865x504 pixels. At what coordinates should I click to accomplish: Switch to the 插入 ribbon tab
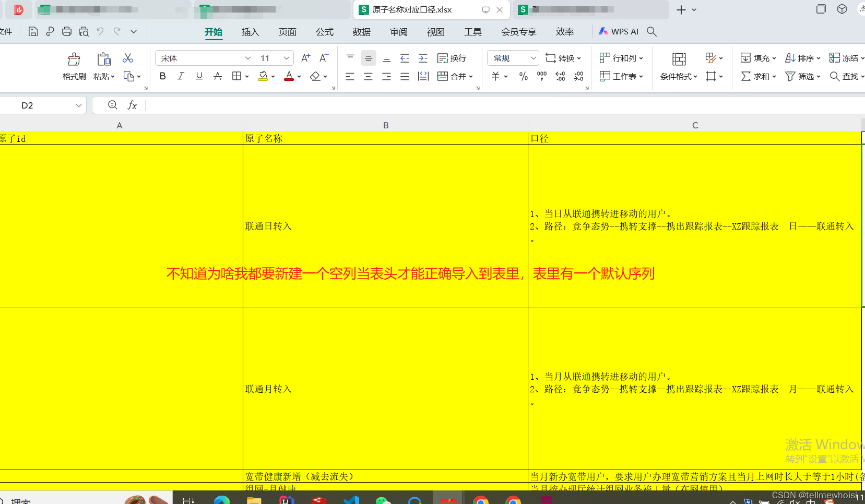(x=251, y=32)
